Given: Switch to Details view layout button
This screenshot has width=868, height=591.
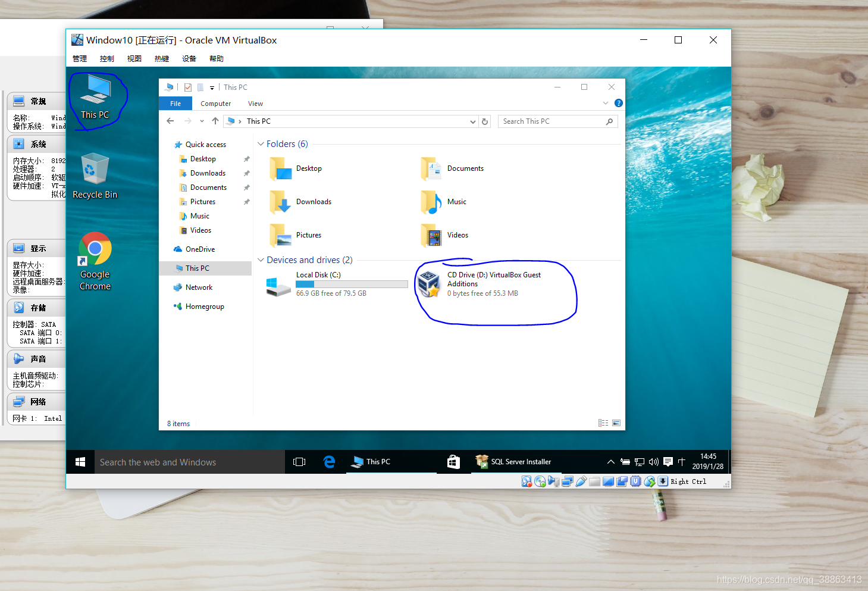Looking at the screenshot, I should [x=603, y=423].
